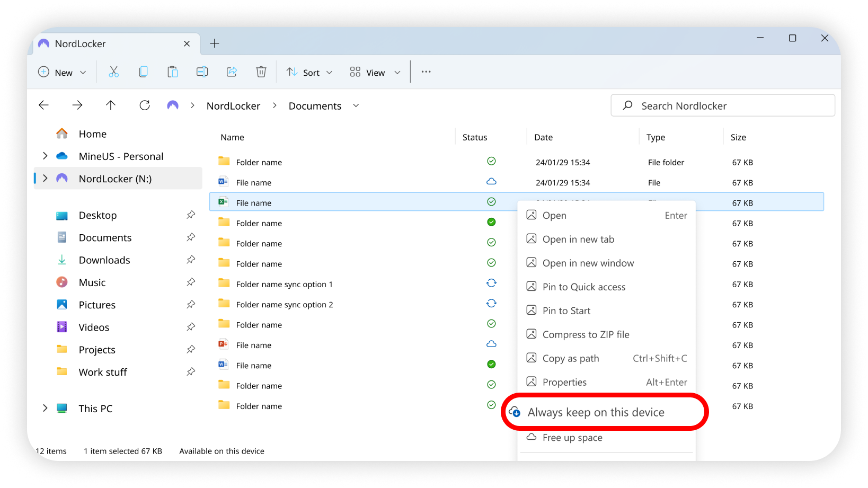Close the NordLocker tab
Screen dimensions: 868x488
pos(187,43)
